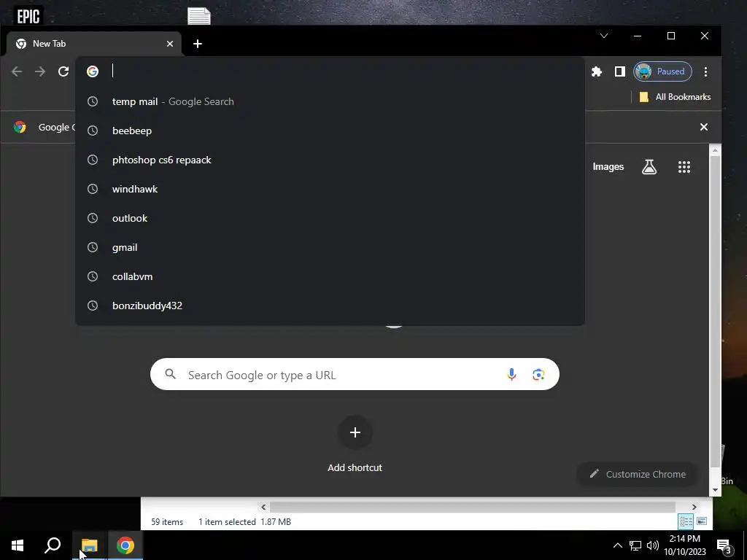Open the clock showing 2:14 PM
Screen dimensions: 747x560
[x=685, y=545]
